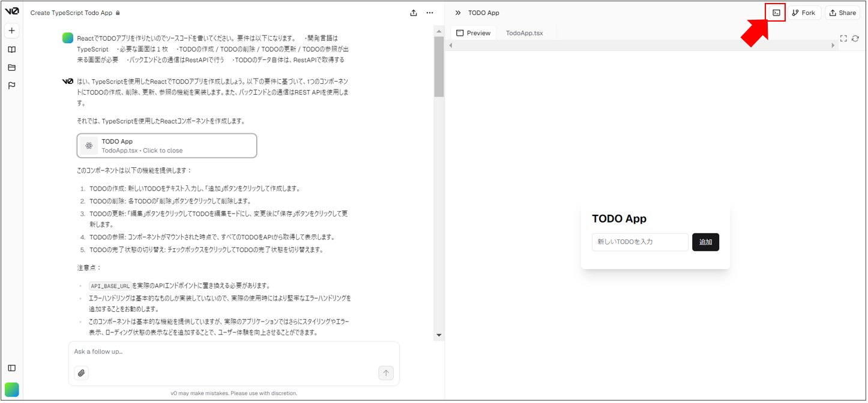Start a new chat with plus icon
This screenshot has height=403, width=868.
pos(12,31)
